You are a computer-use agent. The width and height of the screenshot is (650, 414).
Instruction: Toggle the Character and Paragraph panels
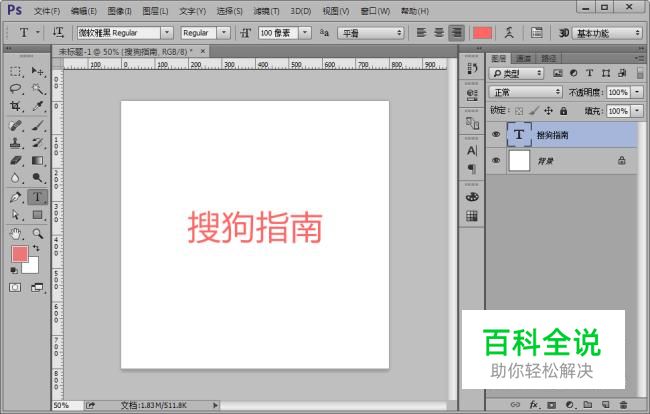536,32
